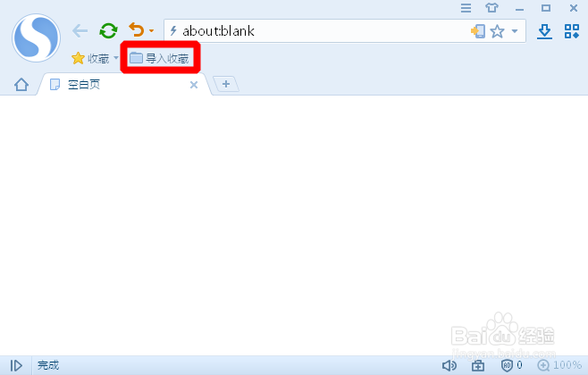Open the skin shirt icon
The image size is (588, 375).
[x=492, y=8]
